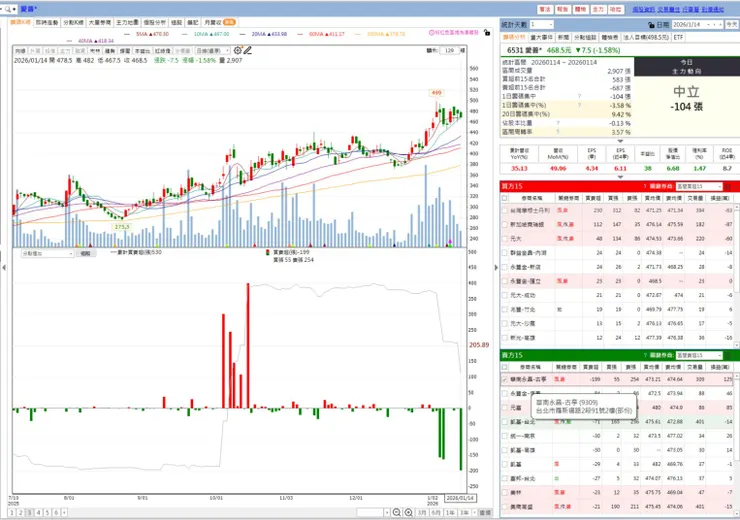Collapse left panel using left splitter arrow
Viewport: 740px width, 520px height.
point(4,268)
